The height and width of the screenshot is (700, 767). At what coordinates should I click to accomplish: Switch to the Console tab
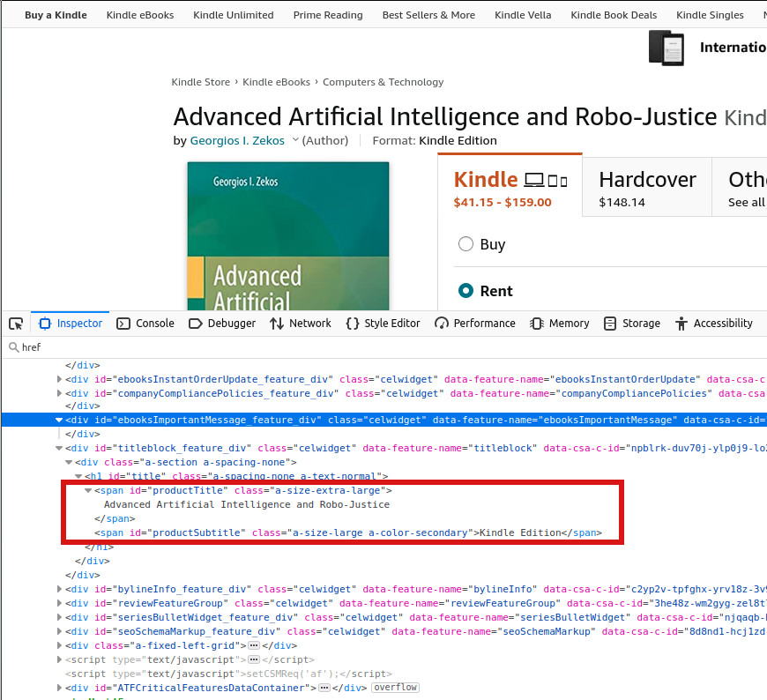[x=145, y=324]
